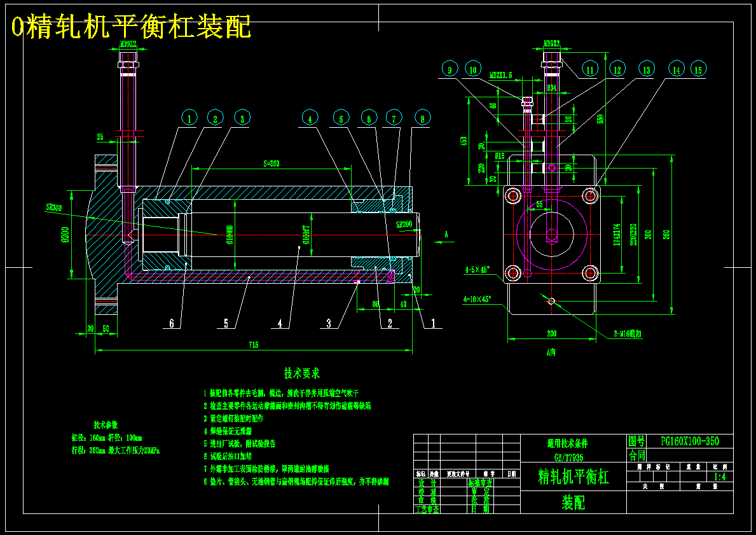756x535 pixels.
Task: Click the '715' overall length dimension
Action: [x=254, y=344]
